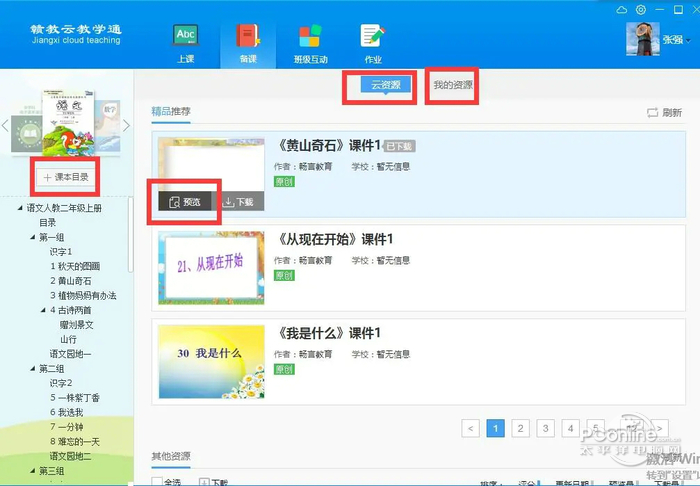Viewport: 700px width, 486px height.
Task: Show next textbook with right carousel arrow
Action: (126, 126)
